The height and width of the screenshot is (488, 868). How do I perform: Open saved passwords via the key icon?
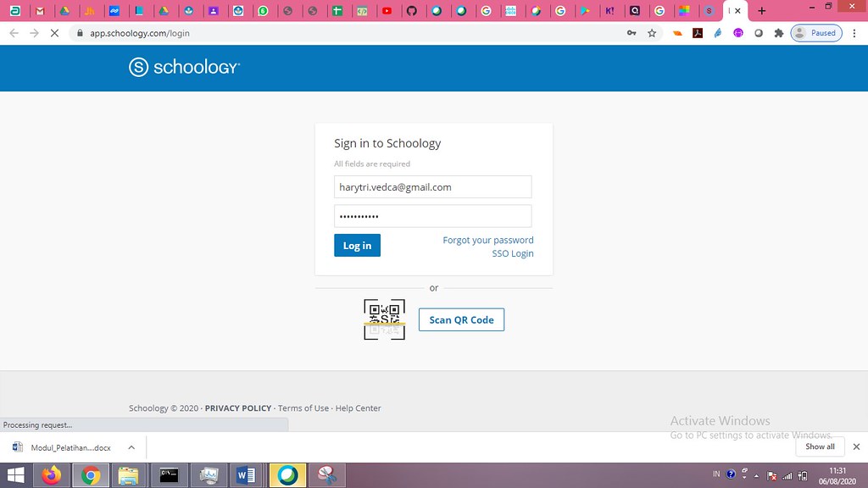pos(631,33)
